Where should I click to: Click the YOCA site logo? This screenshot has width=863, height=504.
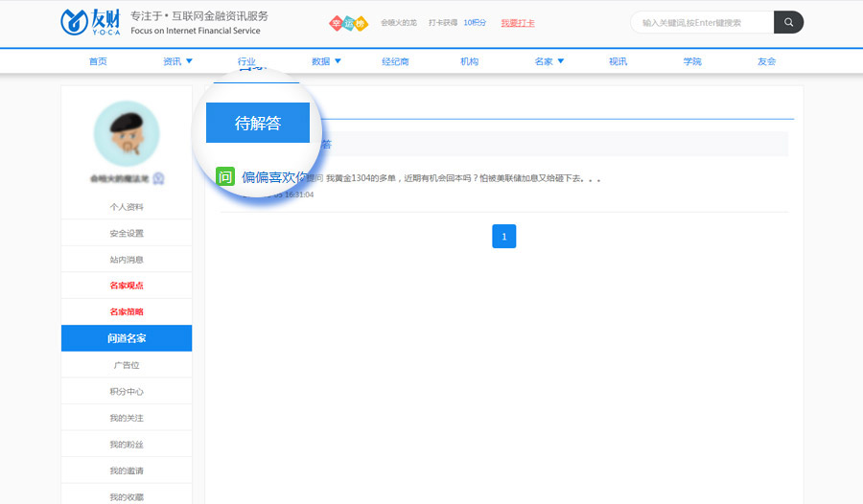(x=90, y=22)
